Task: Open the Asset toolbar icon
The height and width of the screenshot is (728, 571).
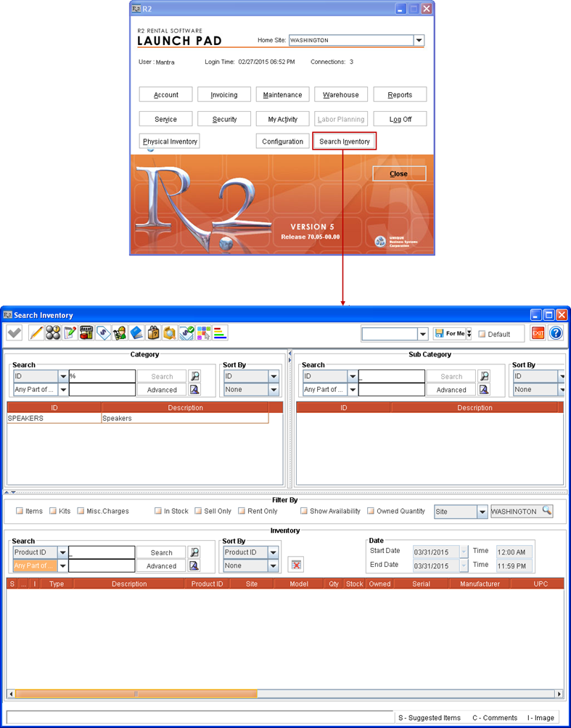Action: [x=86, y=333]
